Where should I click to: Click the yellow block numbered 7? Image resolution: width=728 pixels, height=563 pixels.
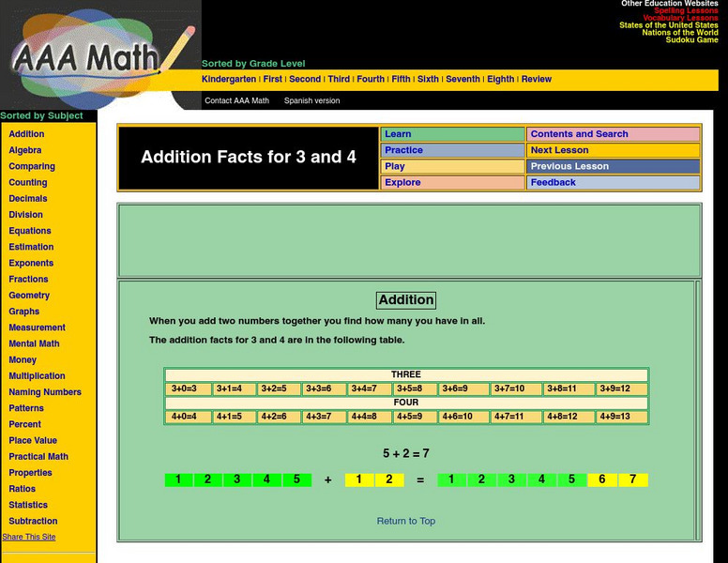point(632,479)
